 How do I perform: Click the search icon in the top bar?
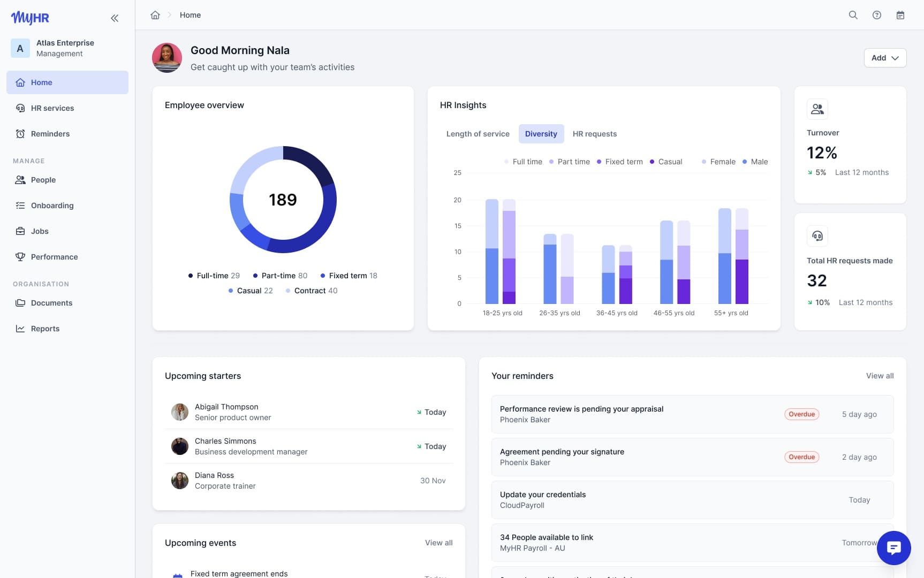[x=853, y=15]
